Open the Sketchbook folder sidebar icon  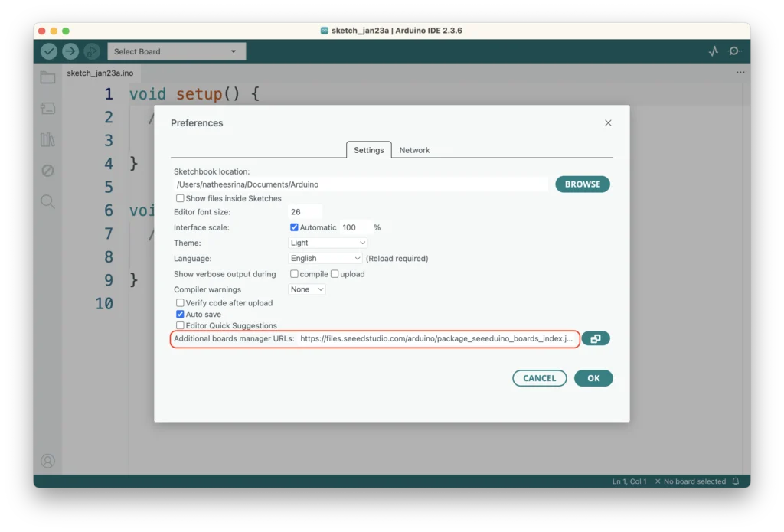coord(47,77)
